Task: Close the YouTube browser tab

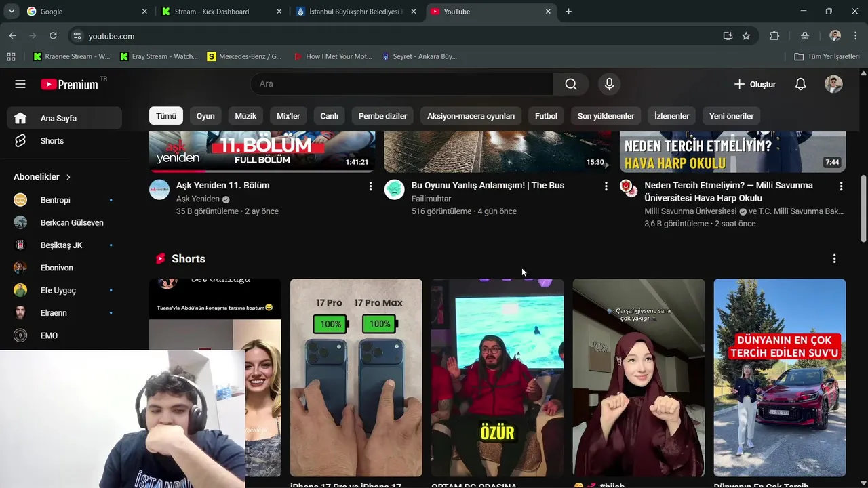Action: tap(548, 12)
